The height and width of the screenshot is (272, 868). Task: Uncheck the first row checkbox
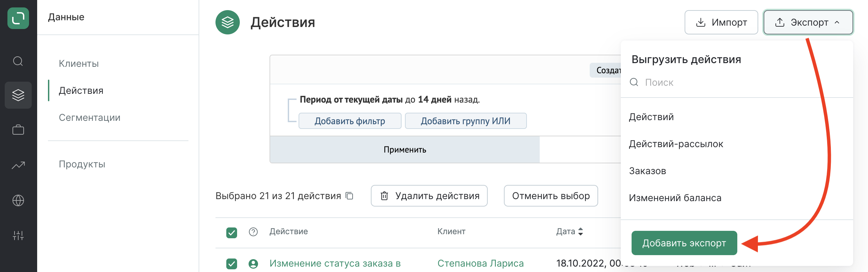(232, 264)
